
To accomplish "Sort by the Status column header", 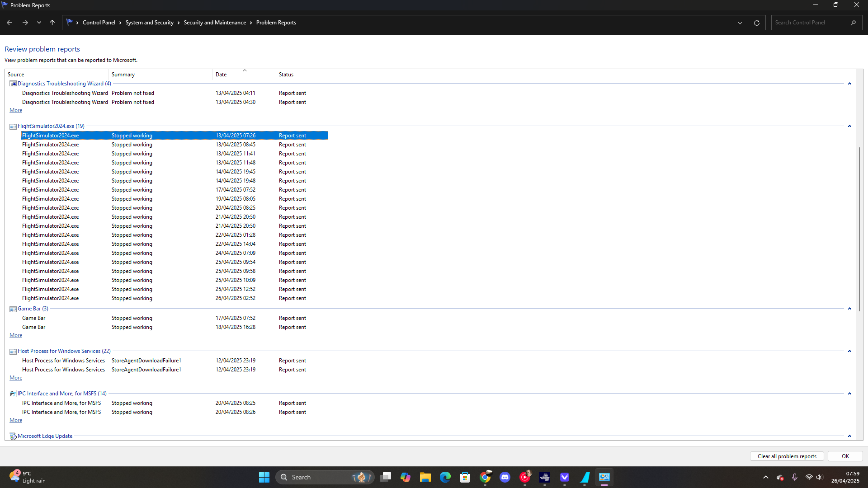I will pyautogui.click(x=302, y=75).
